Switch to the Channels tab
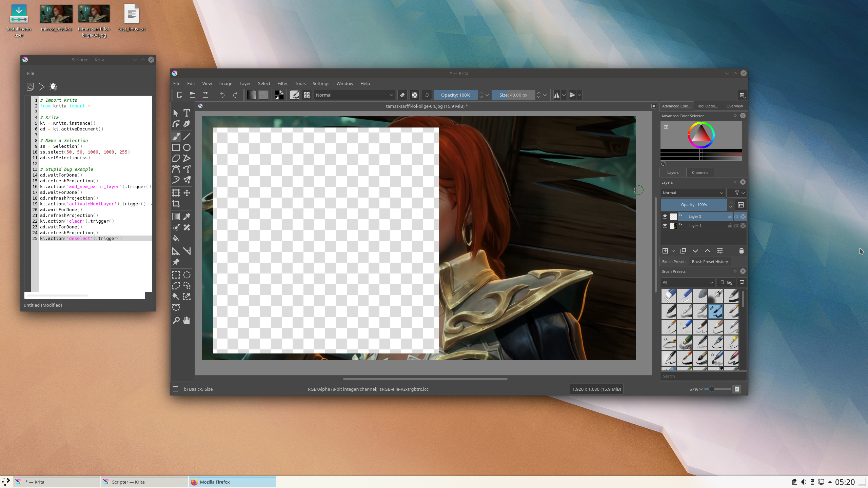Screen dimensions: 868x488 (x=700, y=172)
